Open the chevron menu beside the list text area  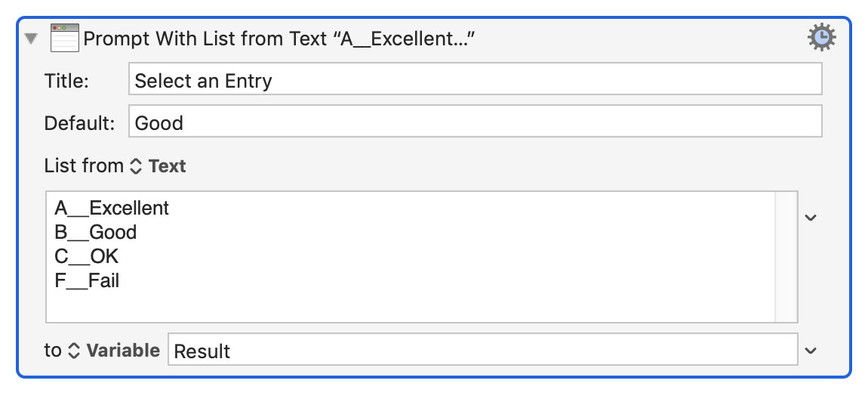click(811, 218)
